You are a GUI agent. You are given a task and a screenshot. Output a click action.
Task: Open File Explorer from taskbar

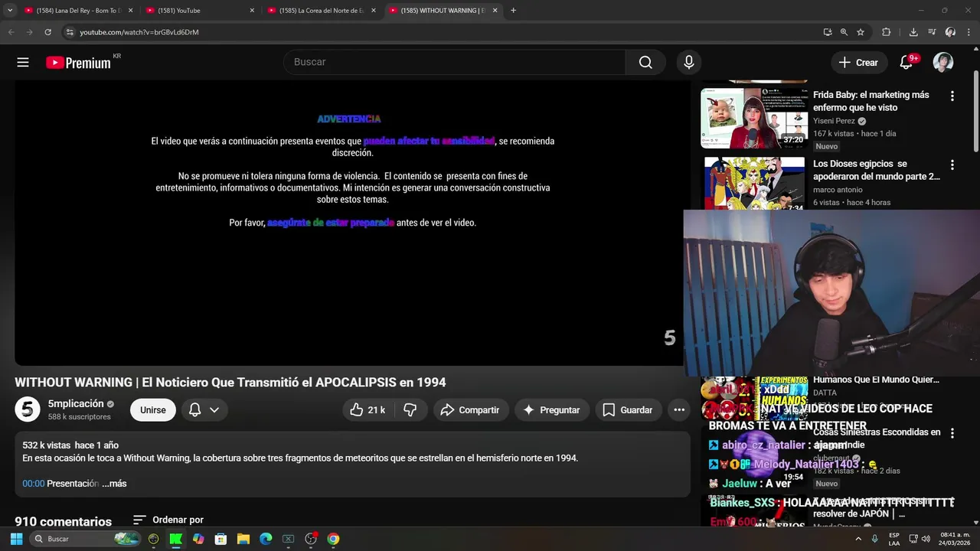pos(243,539)
